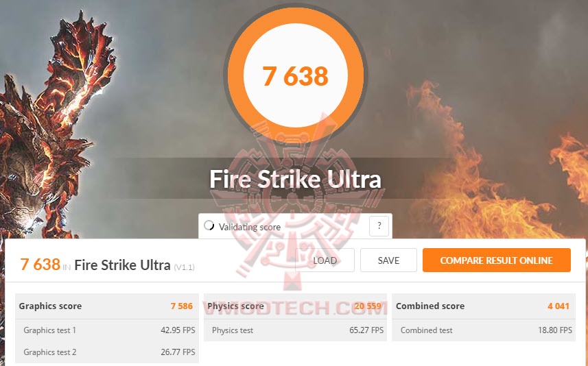Select the Fire Strike Ultra title banner
This screenshot has width=588, height=366.
pos(295,179)
